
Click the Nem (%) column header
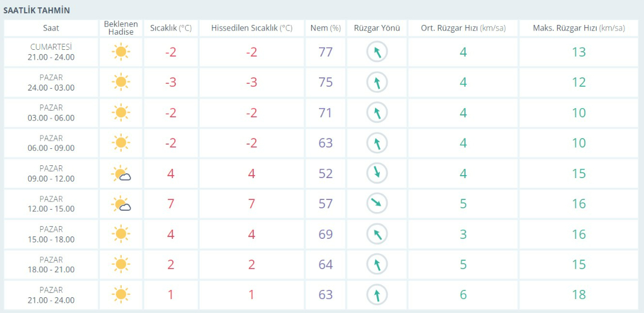click(x=326, y=28)
